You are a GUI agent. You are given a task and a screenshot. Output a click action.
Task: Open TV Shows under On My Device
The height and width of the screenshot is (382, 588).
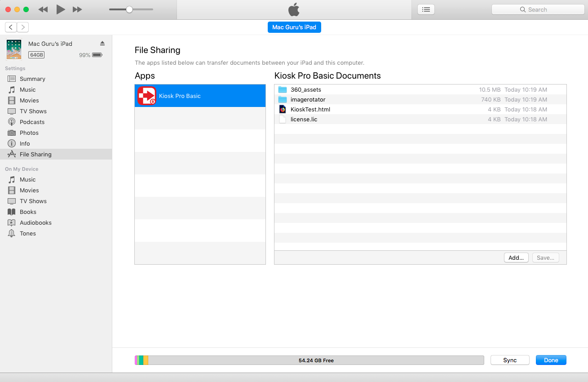[x=56, y=201]
